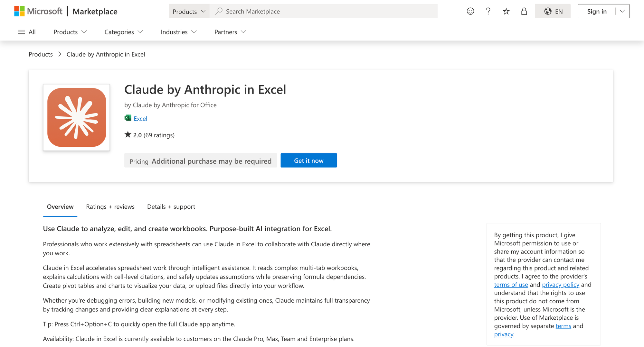Viewport: 644px width, 347px height.
Task: Go to Products in the breadcrumb
Action: point(41,54)
